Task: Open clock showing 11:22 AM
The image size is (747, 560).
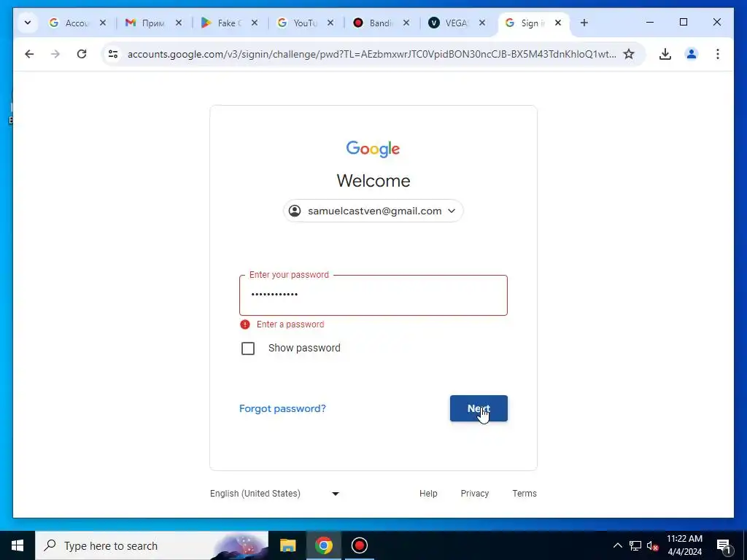Action: 684,545
